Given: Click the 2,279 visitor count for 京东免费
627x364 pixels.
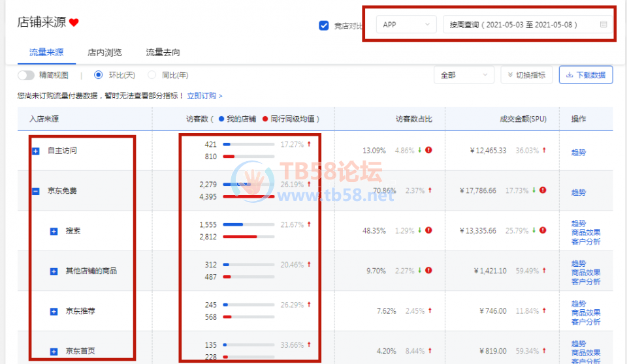Looking at the screenshot, I should [208, 185].
